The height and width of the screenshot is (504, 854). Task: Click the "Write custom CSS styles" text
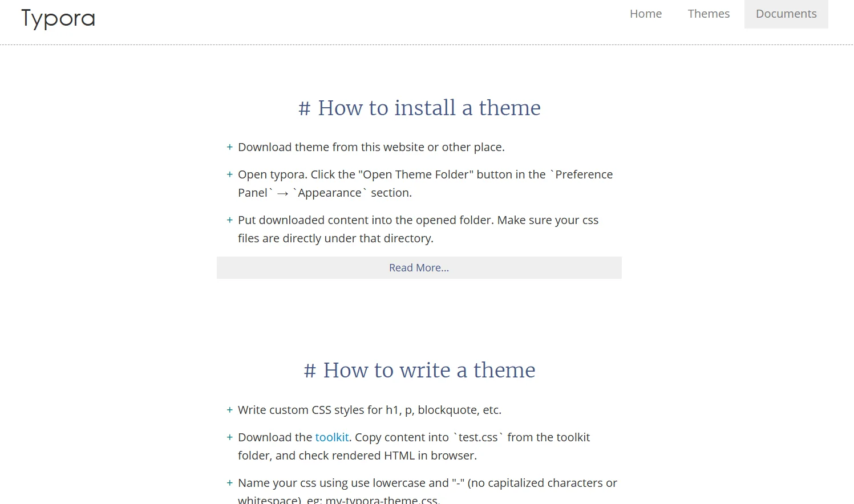pos(369,410)
